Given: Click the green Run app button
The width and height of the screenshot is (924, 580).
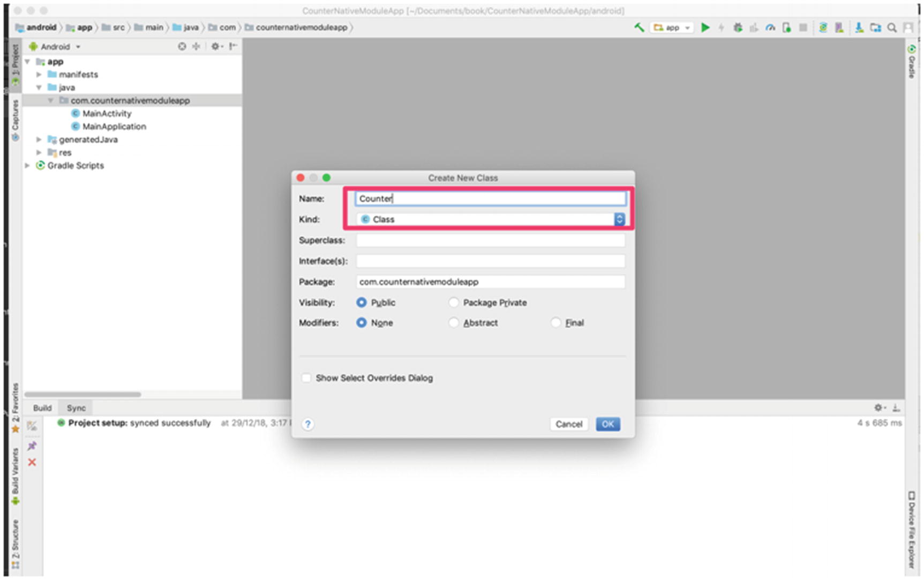Looking at the screenshot, I should (705, 27).
